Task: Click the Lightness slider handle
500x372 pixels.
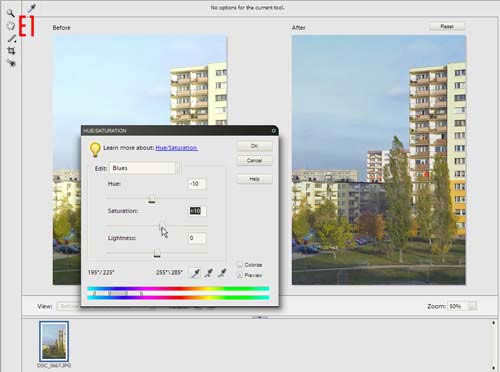Action: click(x=157, y=253)
